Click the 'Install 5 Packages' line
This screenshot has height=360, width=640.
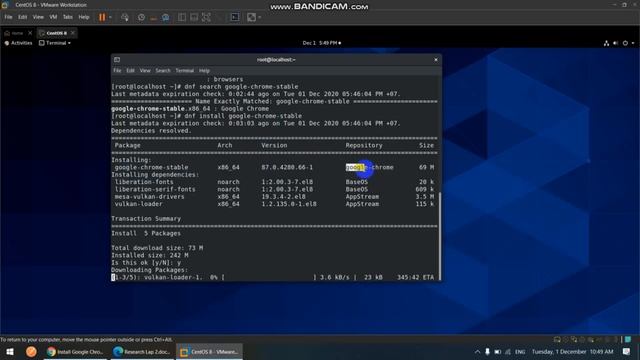pos(146,233)
